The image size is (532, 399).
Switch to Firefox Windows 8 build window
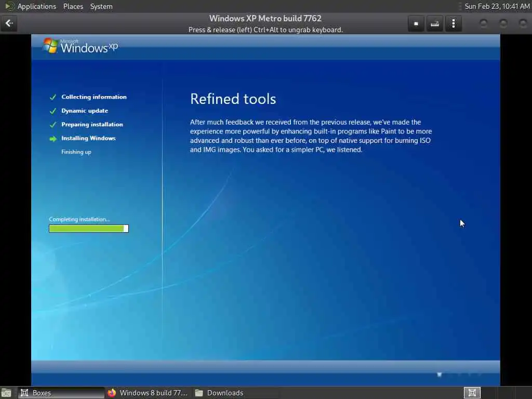(x=148, y=393)
